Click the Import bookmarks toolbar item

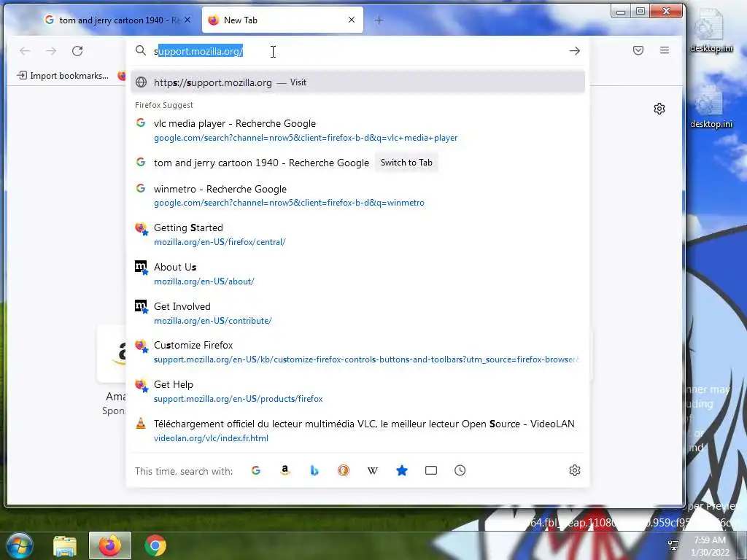point(63,76)
